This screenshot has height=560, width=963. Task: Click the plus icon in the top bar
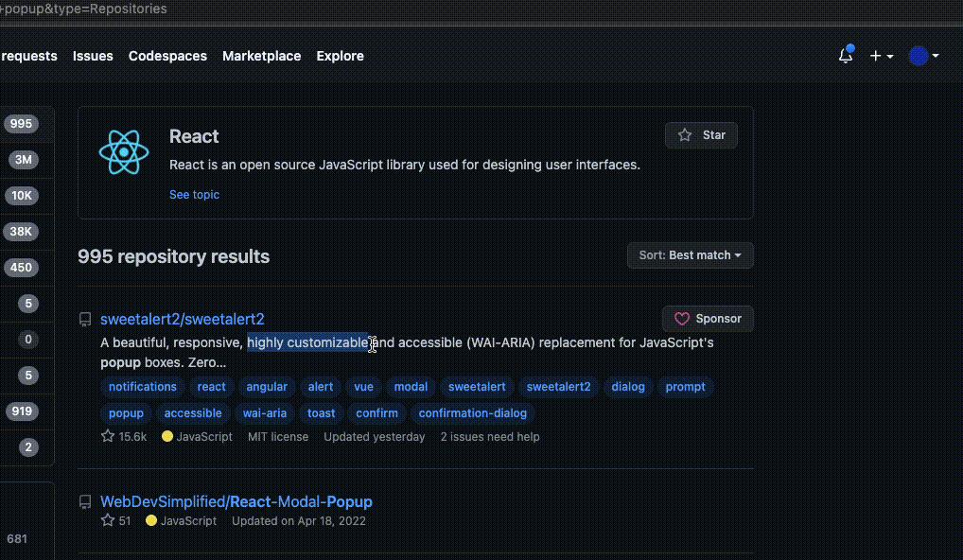(x=875, y=56)
